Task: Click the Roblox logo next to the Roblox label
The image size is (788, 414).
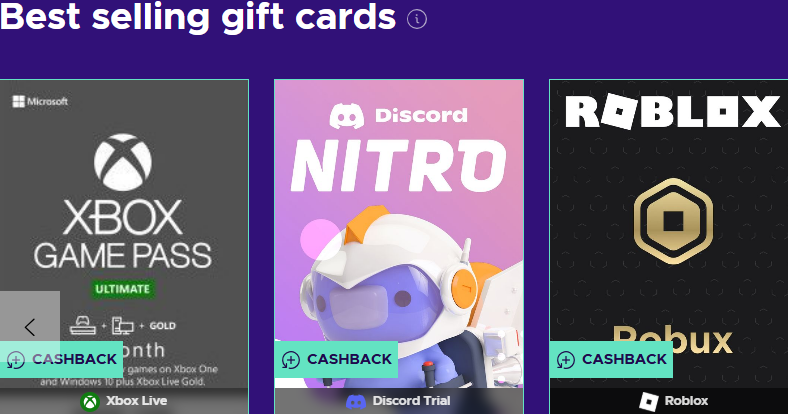Action: pyautogui.click(x=648, y=401)
